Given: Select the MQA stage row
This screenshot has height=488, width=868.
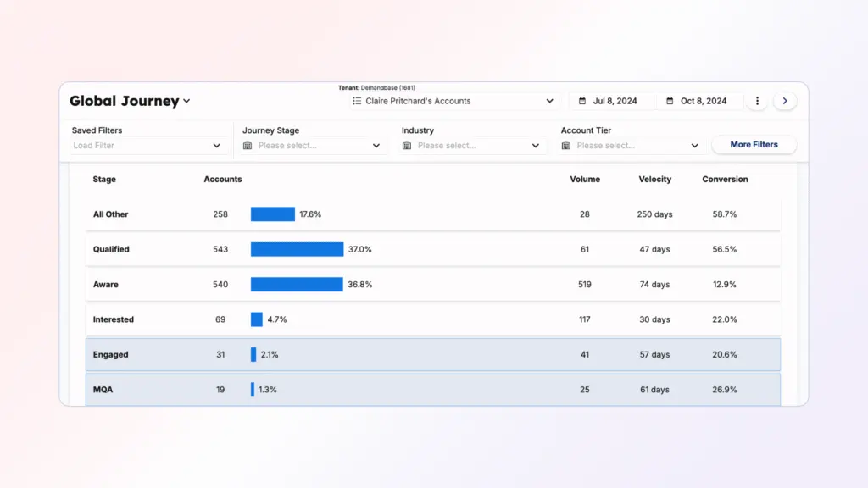Looking at the screenshot, I should [432, 390].
